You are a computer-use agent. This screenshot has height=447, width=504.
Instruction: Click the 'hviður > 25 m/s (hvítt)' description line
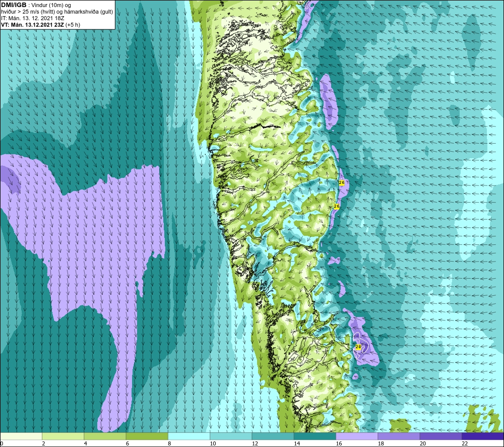click(x=57, y=12)
